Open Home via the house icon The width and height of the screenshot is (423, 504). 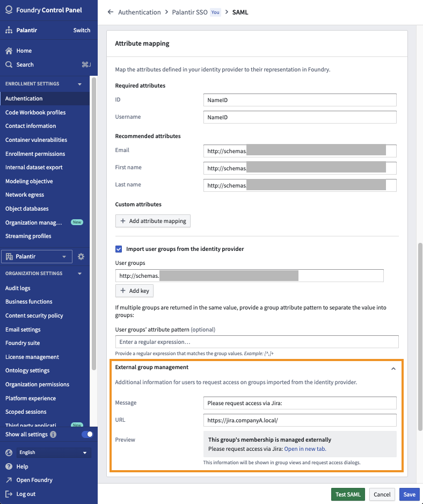(9, 51)
